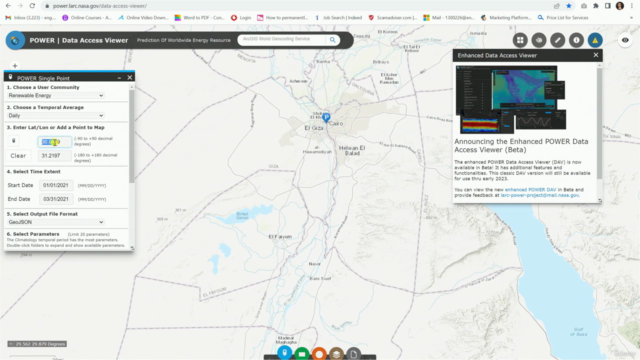The width and height of the screenshot is (640, 360).
Task: Click the Start Date input field
Action: pos(56,185)
